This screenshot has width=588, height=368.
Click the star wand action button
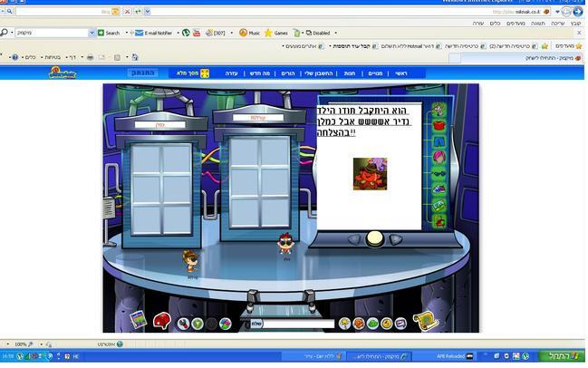coord(344,324)
